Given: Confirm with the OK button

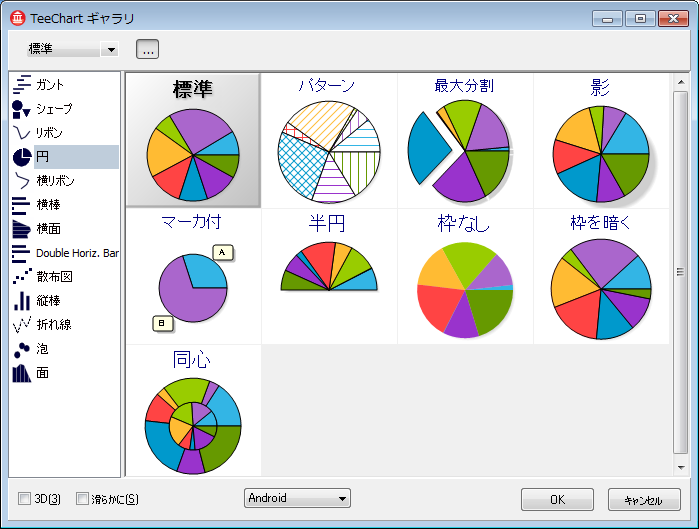Looking at the screenshot, I should coord(557,500).
